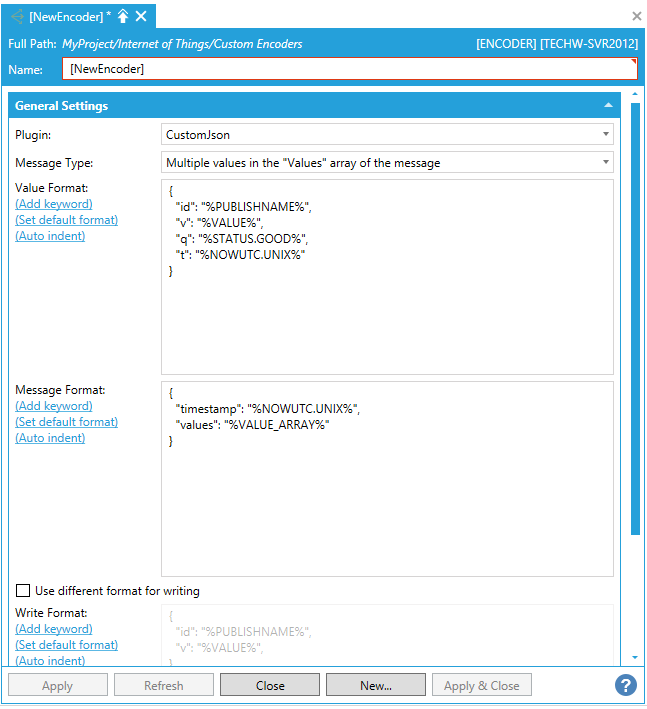Click 'Auto indent' under Value Format

point(50,236)
